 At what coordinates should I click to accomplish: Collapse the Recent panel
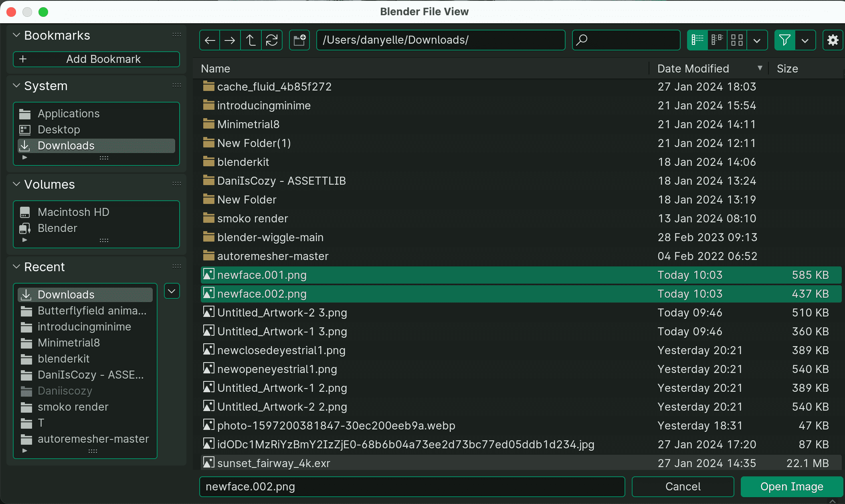(x=16, y=267)
